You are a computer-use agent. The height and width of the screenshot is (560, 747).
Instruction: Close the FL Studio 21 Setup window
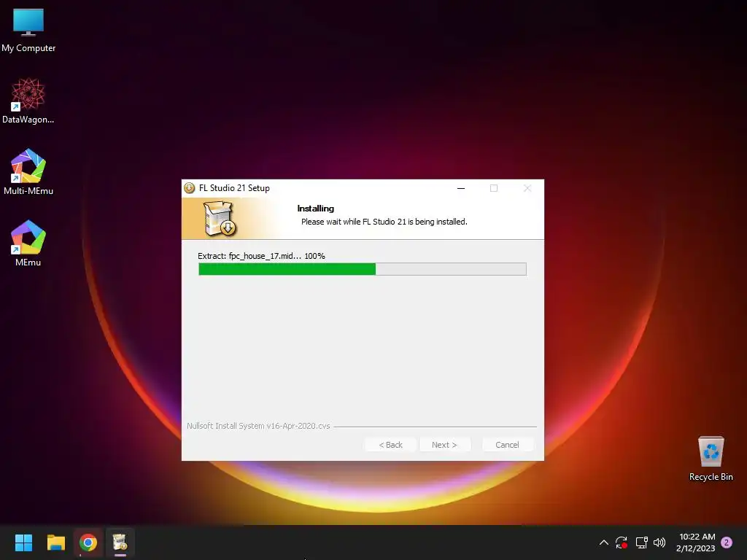[x=527, y=188]
